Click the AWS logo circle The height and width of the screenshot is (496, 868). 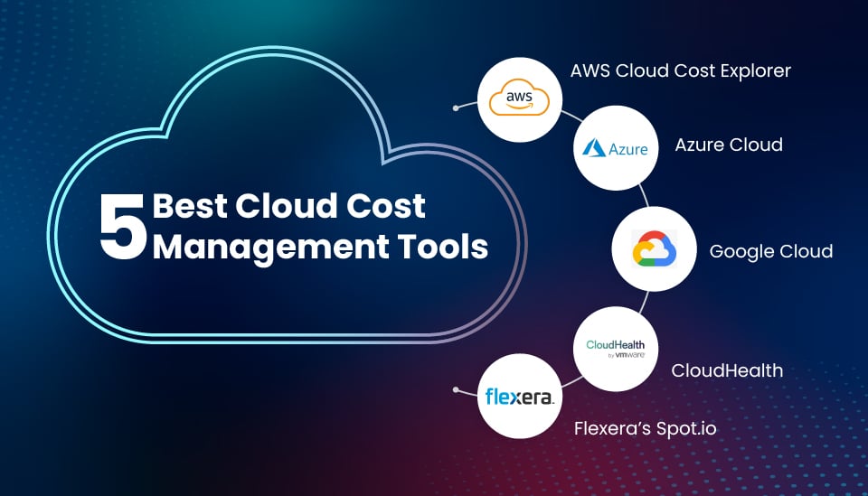(x=520, y=100)
